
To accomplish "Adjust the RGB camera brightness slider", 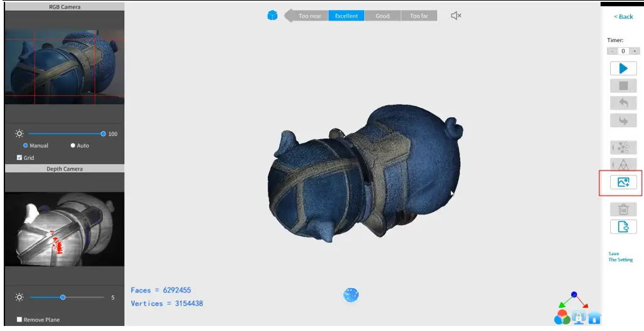I will coord(66,134).
